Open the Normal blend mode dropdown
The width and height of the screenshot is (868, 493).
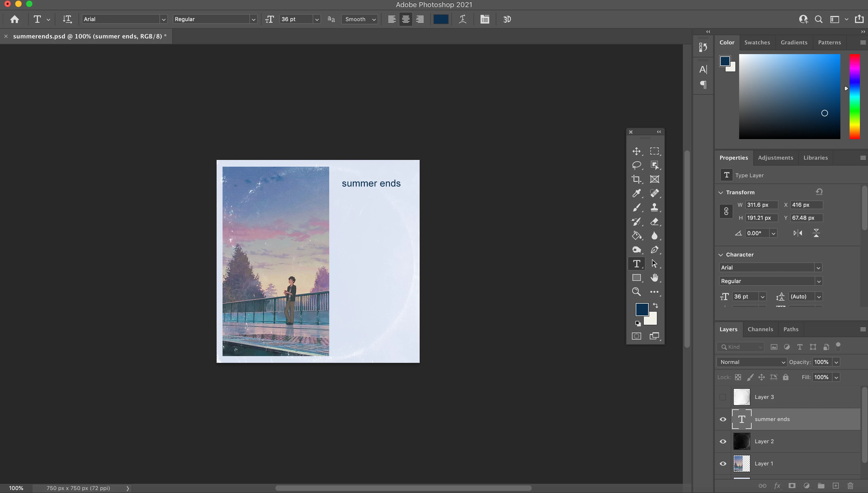pyautogui.click(x=752, y=362)
